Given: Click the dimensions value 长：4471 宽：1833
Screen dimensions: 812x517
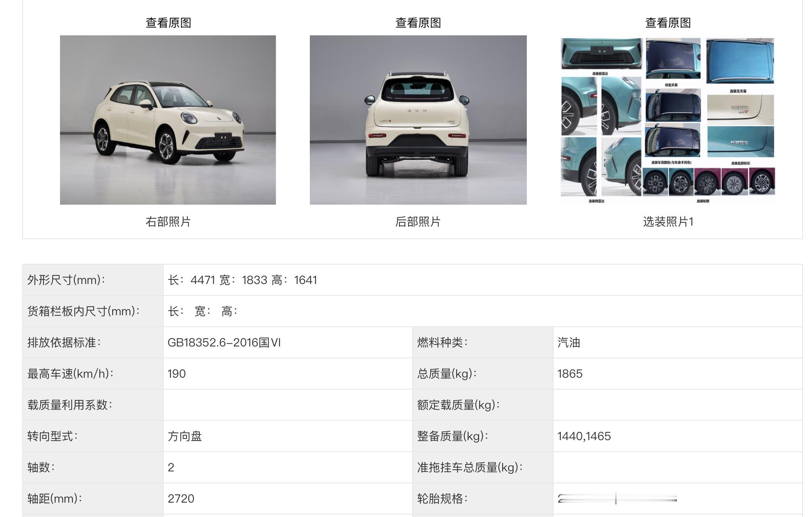Looking at the screenshot, I should [242, 280].
